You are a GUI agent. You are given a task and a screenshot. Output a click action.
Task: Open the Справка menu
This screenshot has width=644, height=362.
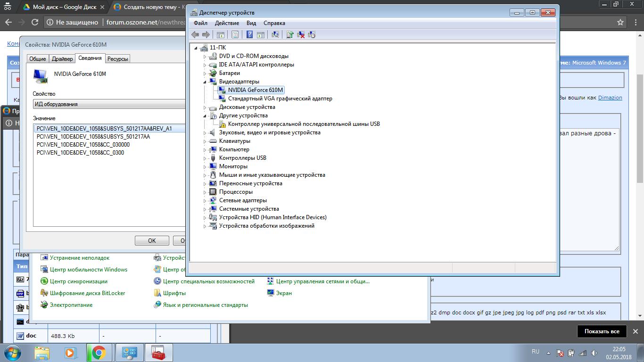coord(274,23)
